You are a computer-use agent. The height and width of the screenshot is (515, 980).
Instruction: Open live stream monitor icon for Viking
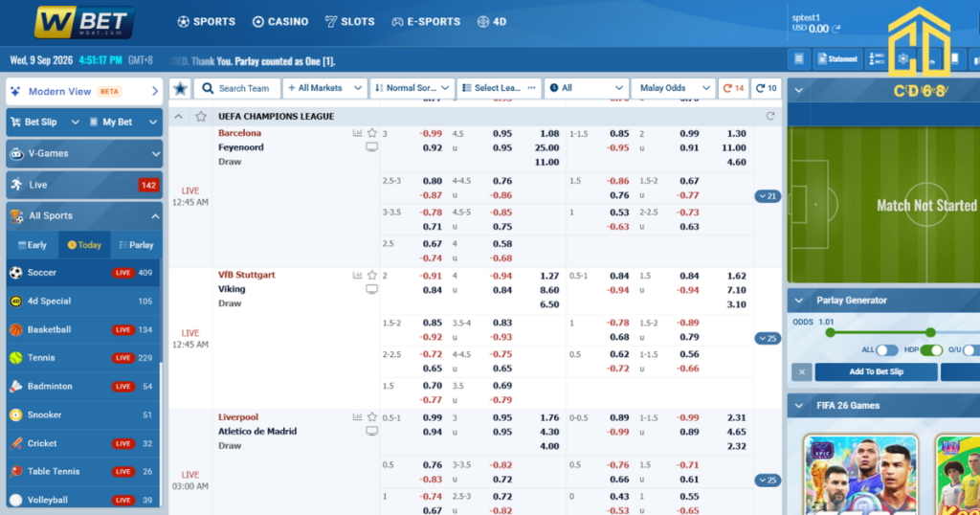point(372,289)
